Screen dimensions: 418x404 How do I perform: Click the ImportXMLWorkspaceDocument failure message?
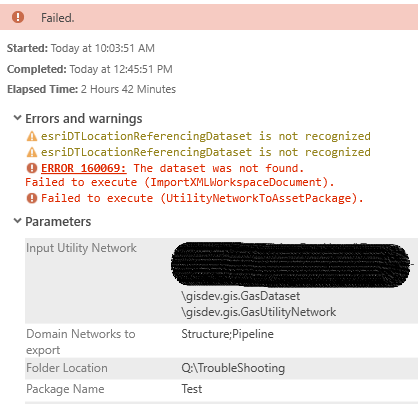(180, 182)
